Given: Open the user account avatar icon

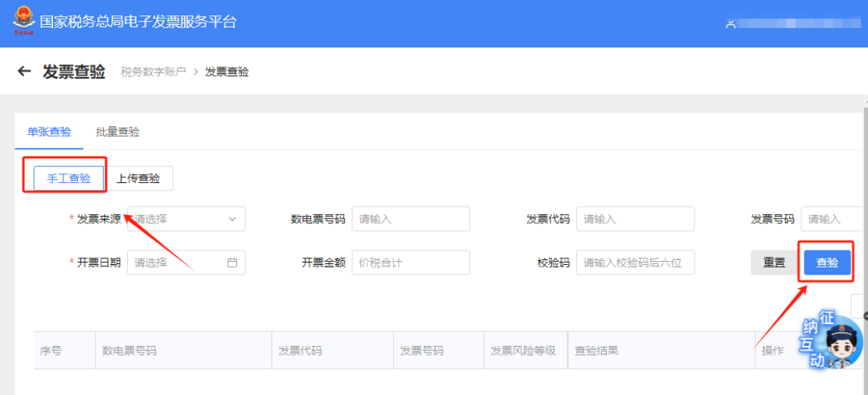Looking at the screenshot, I should (x=731, y=23).
